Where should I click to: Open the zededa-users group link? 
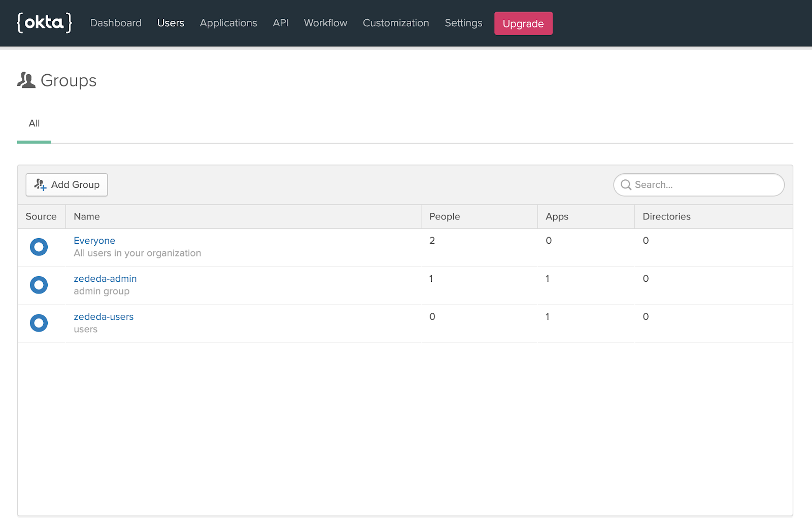tap(104, 317)
